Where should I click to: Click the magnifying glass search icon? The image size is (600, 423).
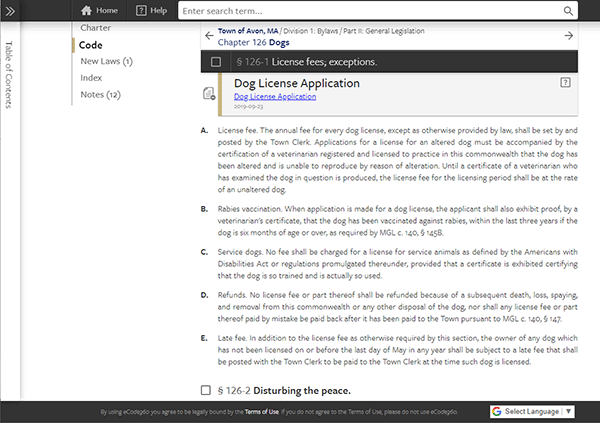coord(568,11)
